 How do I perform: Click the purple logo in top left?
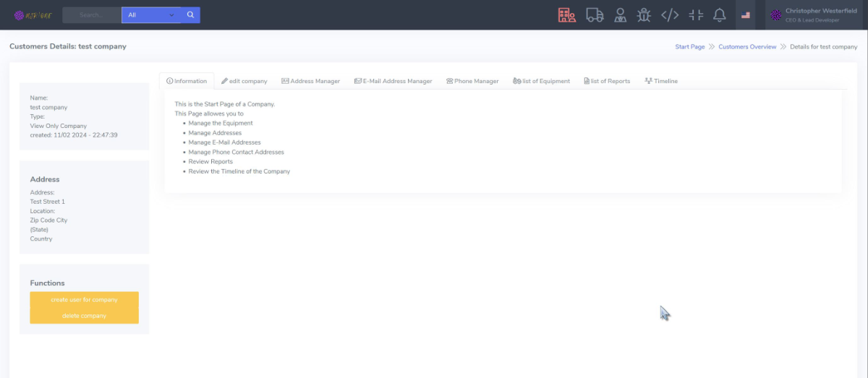(31, 15)
